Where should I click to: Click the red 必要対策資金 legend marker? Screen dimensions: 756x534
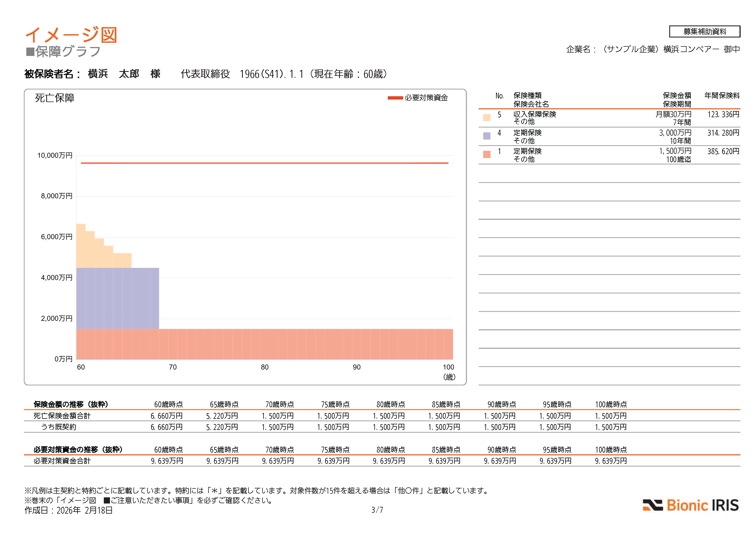tap(395, 98)
